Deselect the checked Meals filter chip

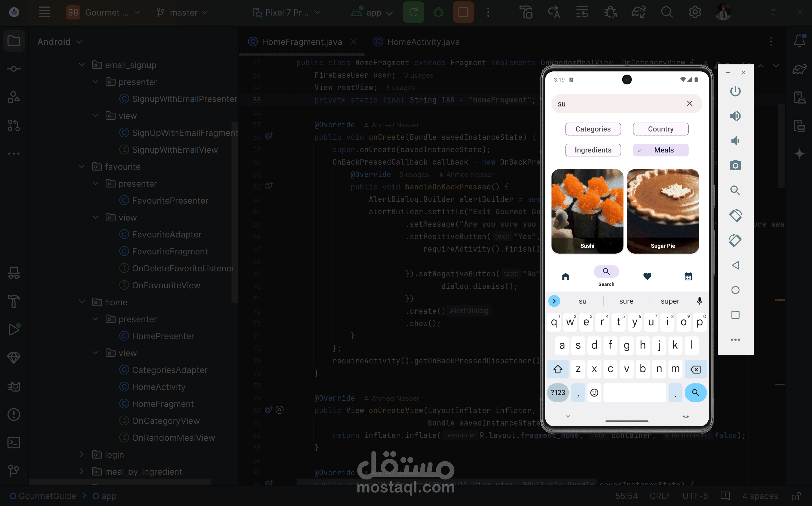pyautogui.click(x=660, y=150)
